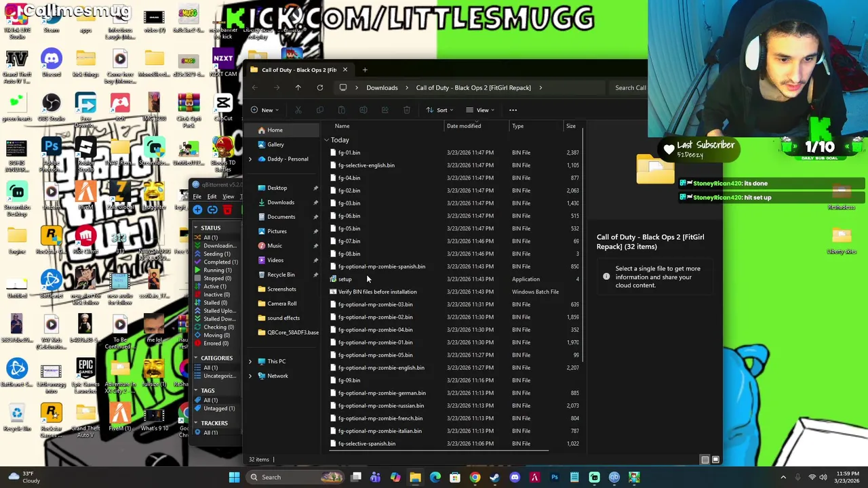868x488 pixels.
Task: Expand the chevron after the FitGirl Repack breadcrumb
Action: click(539, 87)
